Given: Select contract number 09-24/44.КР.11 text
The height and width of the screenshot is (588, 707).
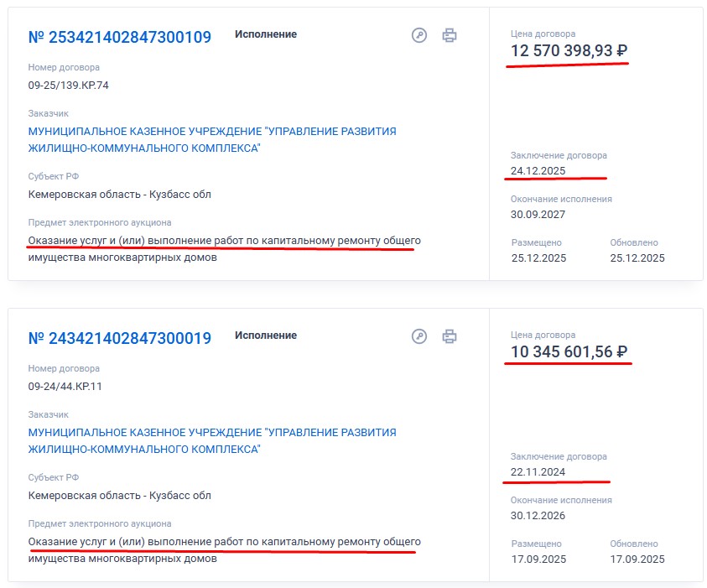Looking at the screenshot, I should click(x=65, y=387).
